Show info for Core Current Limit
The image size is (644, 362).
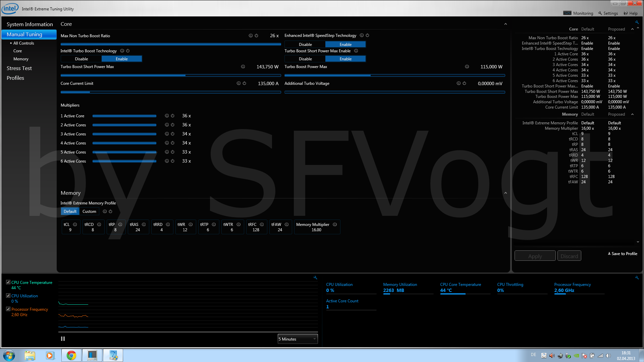(x=238, y=83)
